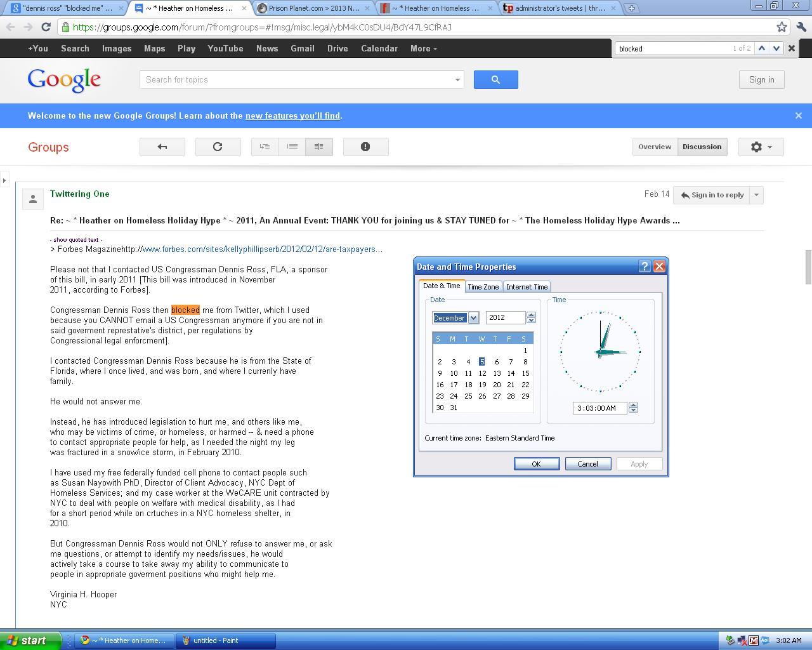Increase the year with up spinner

(532, 314)
